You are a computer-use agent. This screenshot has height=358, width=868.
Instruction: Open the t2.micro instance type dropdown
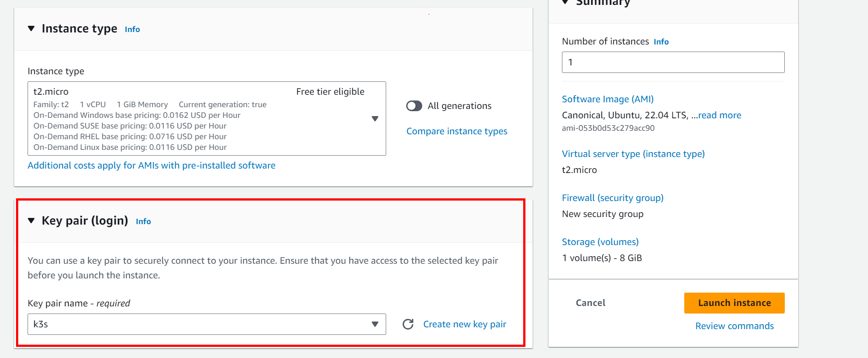coord(206,118)
